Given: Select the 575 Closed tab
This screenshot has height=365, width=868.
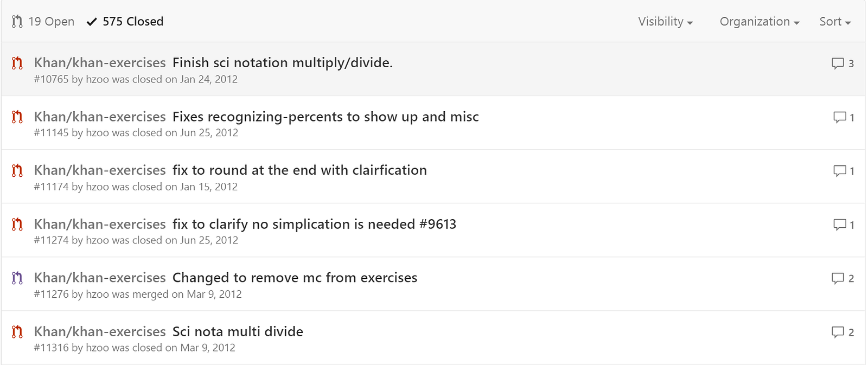Looking at the screenshot, I should pyautogui.click(x=125, y=22).
